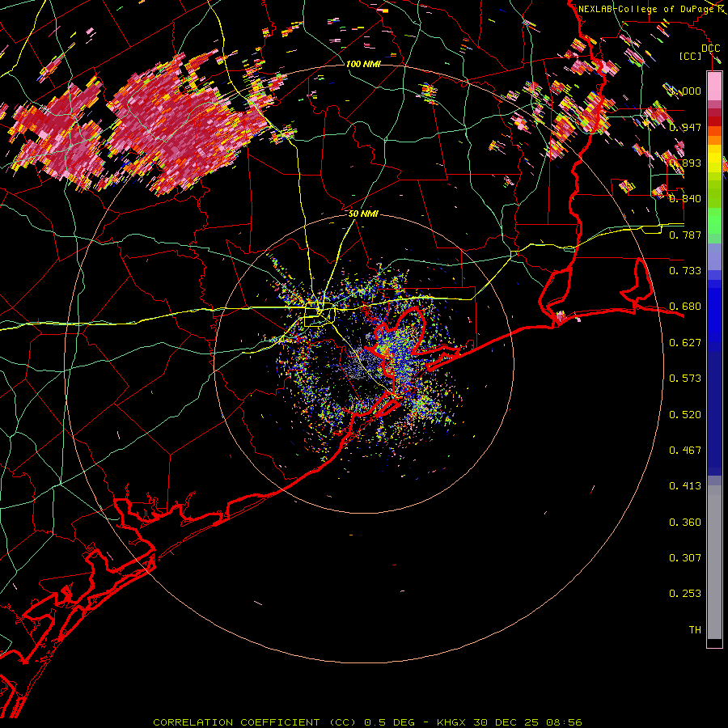Click the 0.893 scale value
The height and width of the screenshot is (728, 728).
point(685,163)
